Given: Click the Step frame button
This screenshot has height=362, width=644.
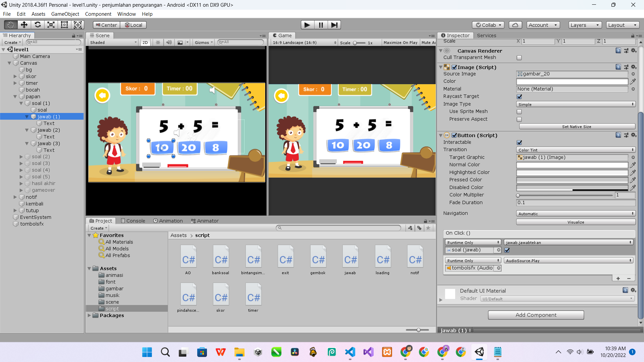Looking at the screenshot, I should pos(334,25).
